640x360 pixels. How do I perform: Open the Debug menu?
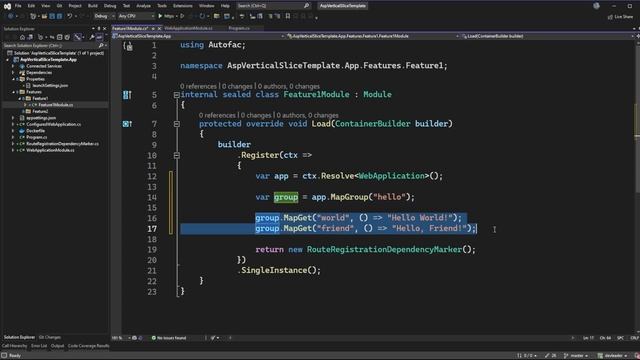pyautogui.click(x=110, y=6)
